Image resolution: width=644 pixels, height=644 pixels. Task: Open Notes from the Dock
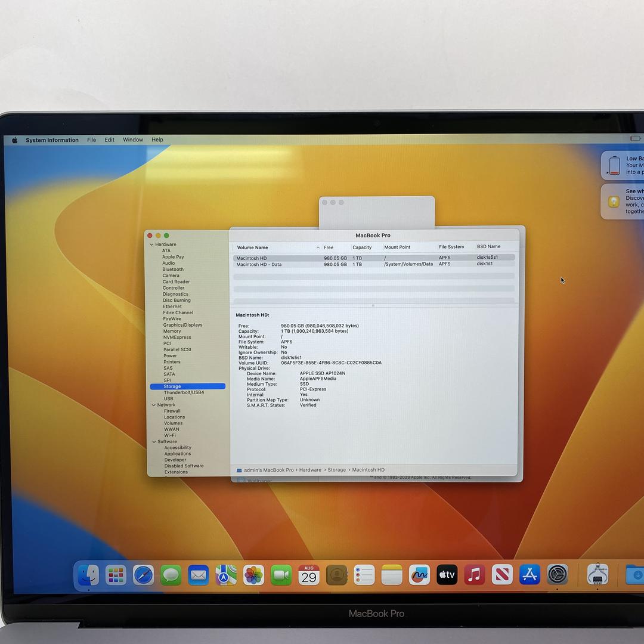(x=392, y=575)
